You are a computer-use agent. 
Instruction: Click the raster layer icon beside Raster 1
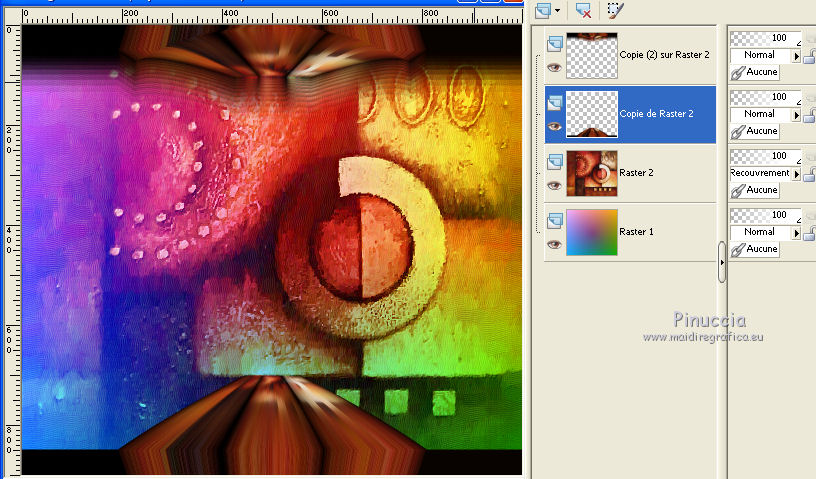click(x=554, y=220)
